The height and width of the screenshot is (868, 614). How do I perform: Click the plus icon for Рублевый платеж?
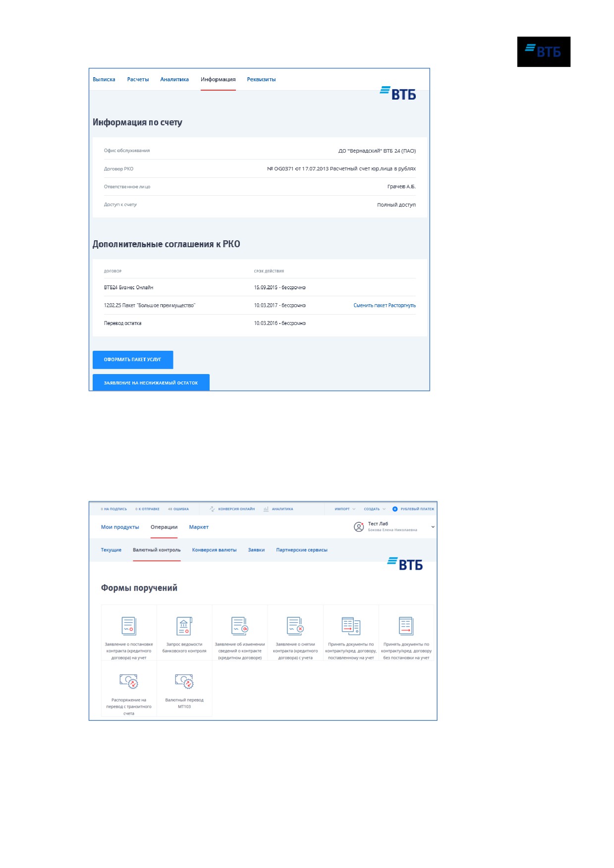[395, 509]
